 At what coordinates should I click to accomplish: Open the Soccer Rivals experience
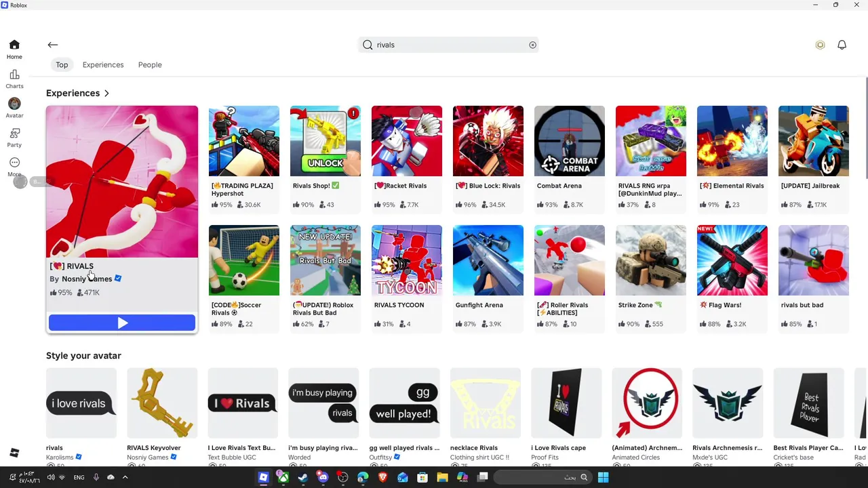click(244, 278)
